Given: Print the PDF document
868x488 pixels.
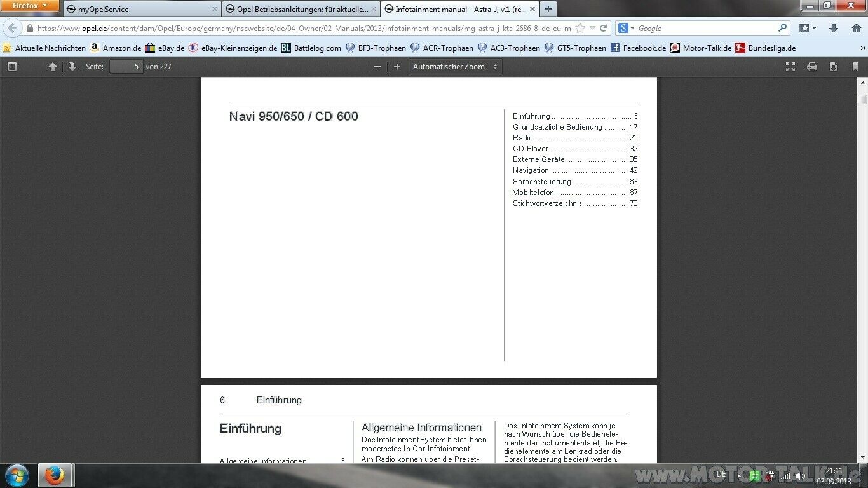Looking at the screenshot, I should pyautogui.click(x=811, y=67).
